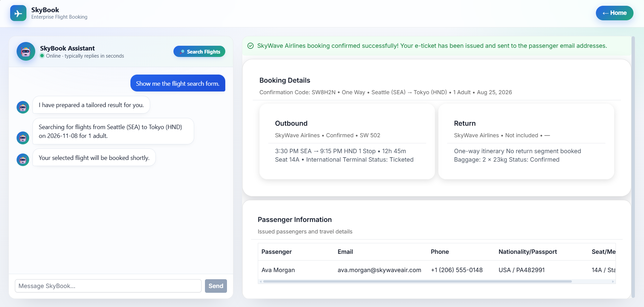
Task: Click the left arrow of table scrollbar
Action: pyautogui.click(x=261, y=282)
